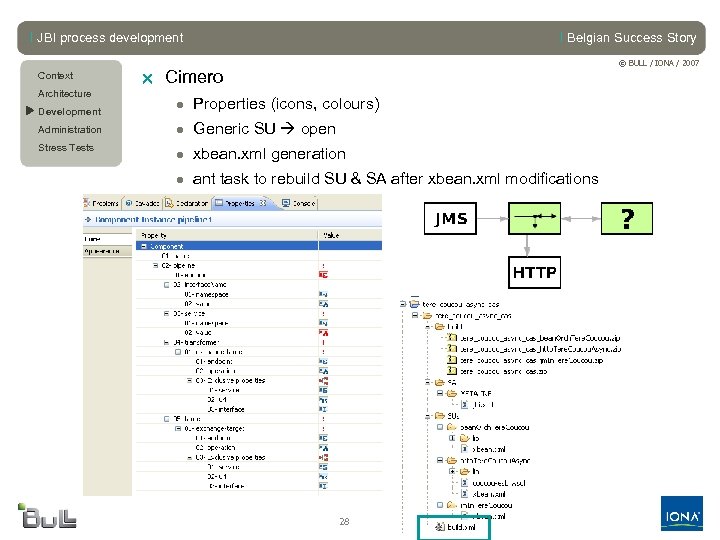Click red endpoint value icon under pipeline
720x540 pixels.
click(x=323, y=275)
